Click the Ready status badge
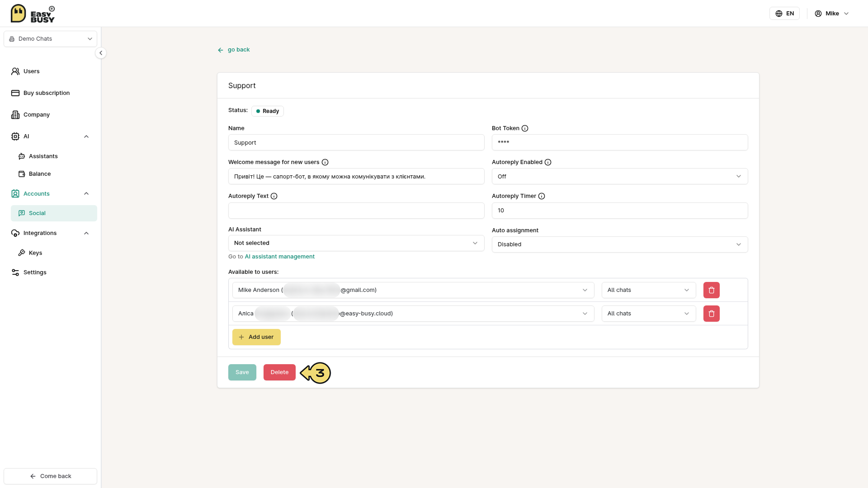The image size is (868, 488). pyautogui.click(x=268, y=111)
